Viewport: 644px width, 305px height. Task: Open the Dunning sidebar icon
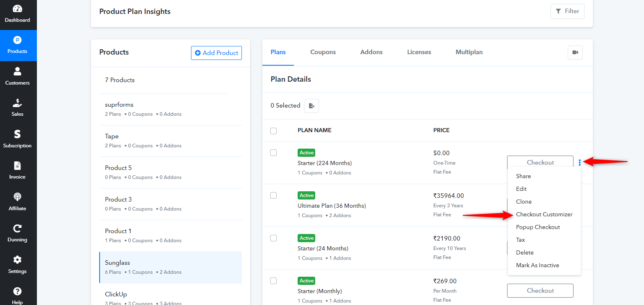(x=17, y=228)
